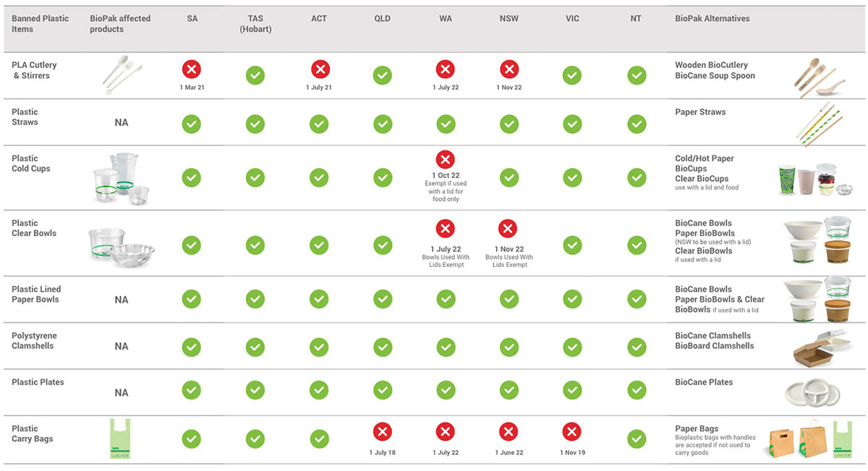The image size is (868, 471).
Task: Click the red cross for PLA Cutlery in ACT
Action: click(320, 69)
